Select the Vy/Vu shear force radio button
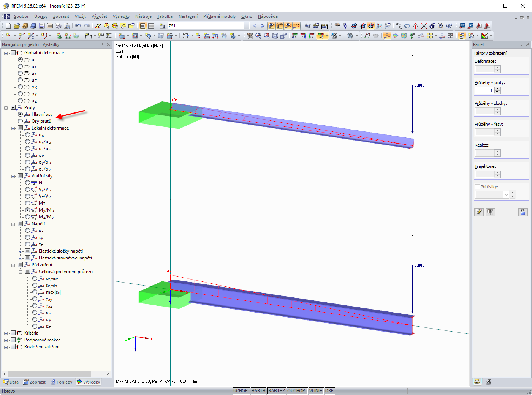532x395 pixels. click(28, 190)
